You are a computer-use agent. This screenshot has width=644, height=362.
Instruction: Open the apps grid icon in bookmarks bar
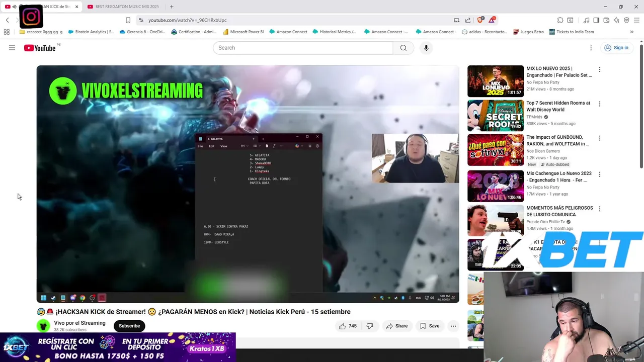(7, 32)
